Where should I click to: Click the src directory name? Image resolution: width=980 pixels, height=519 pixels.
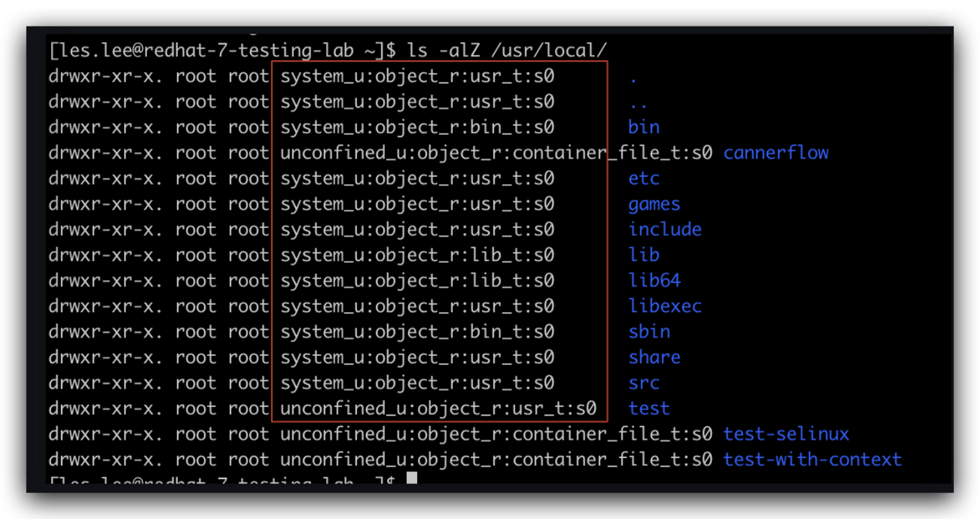(643, 383)
